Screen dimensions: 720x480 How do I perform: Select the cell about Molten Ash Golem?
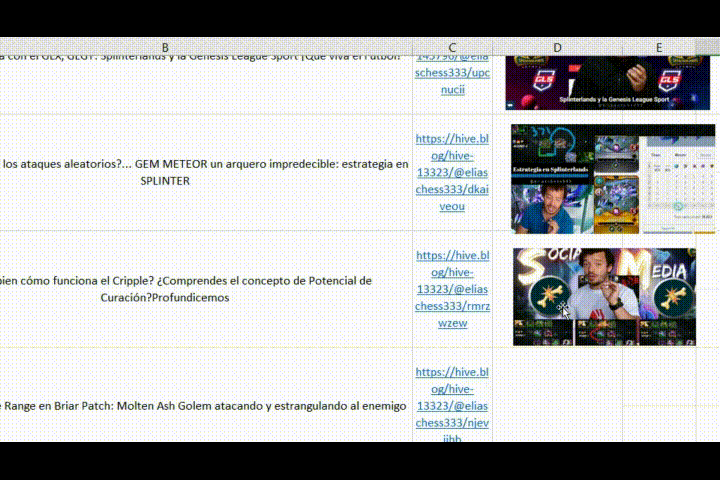(206, 395)
